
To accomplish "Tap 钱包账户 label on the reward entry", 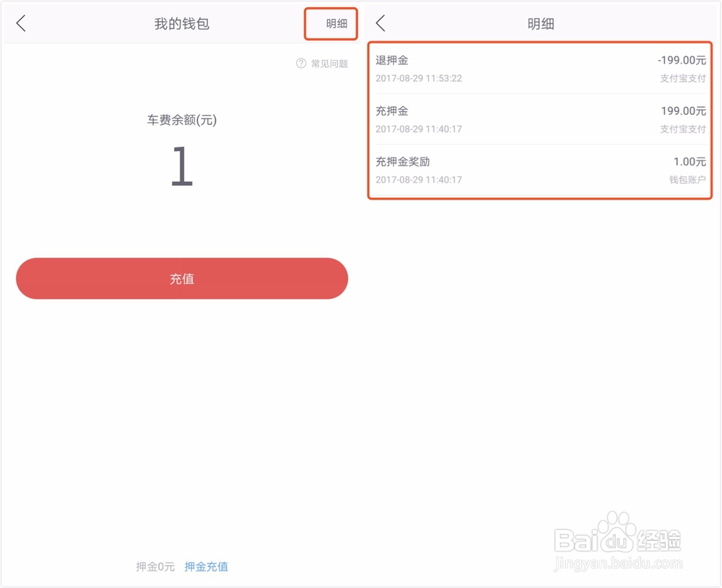I will pyautogui.click(x=688, y=180).
